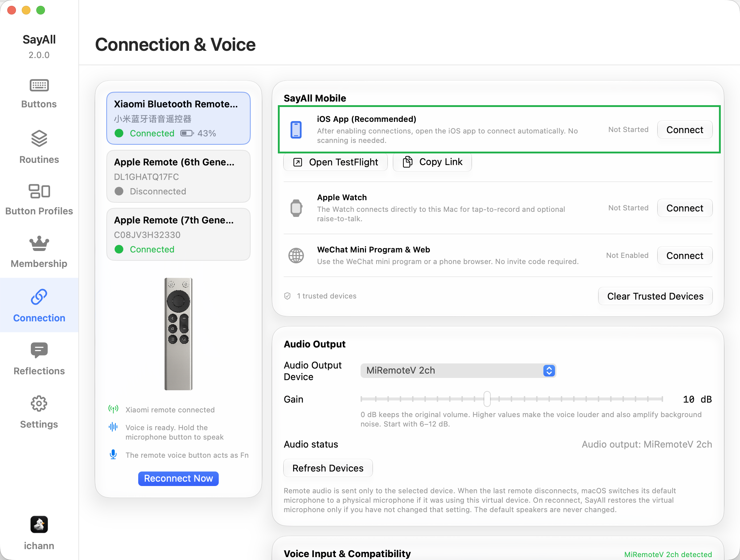Image resolution: width=740 pixels, height=560 pixels.
Task: Switch to the Routines tab label
Action: 39,160
